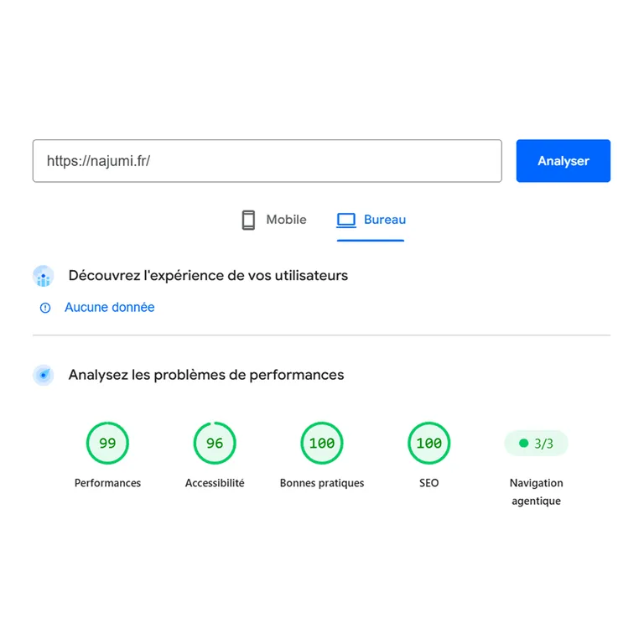Open the Accessibilité score gauge 96
Screen dimensions: 644x644
215,443
